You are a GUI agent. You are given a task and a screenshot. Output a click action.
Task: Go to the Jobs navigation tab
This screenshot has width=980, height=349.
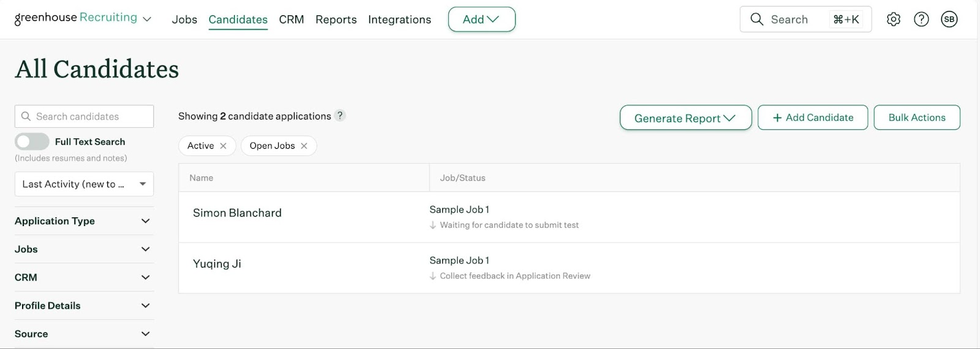point(184,20)
